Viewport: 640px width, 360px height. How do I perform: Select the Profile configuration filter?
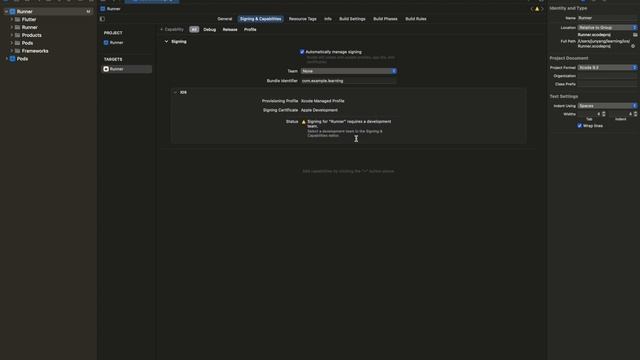click(x=250, y=29)
